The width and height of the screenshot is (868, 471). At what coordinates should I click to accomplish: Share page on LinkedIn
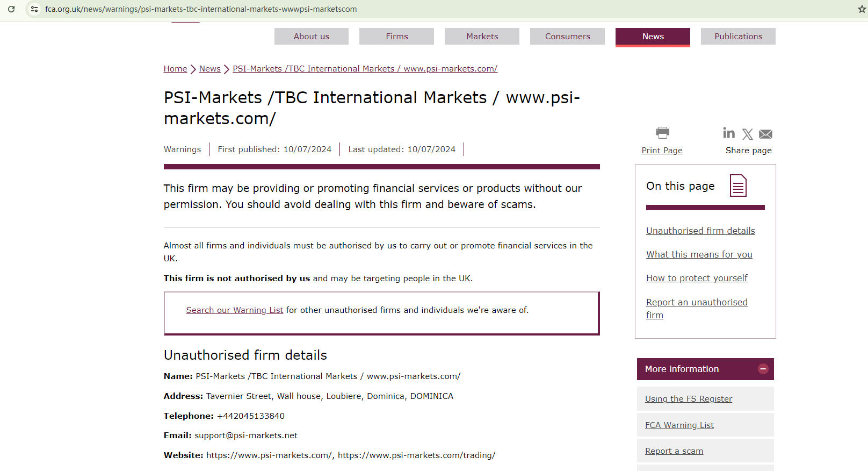pos(729,133)
